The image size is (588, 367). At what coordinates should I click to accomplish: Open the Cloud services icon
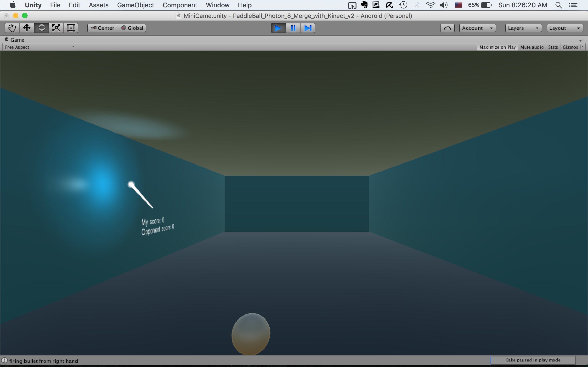point(447,28)
